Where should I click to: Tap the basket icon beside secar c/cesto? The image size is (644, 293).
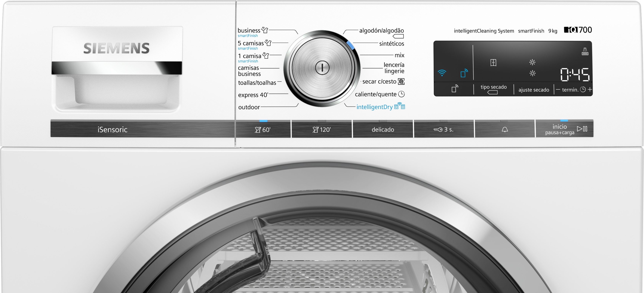pyautogui.click(x=401, y=81)
